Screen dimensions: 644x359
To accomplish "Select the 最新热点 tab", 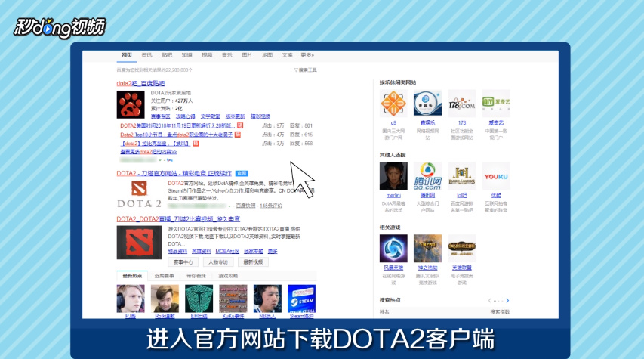I will 132,276.
